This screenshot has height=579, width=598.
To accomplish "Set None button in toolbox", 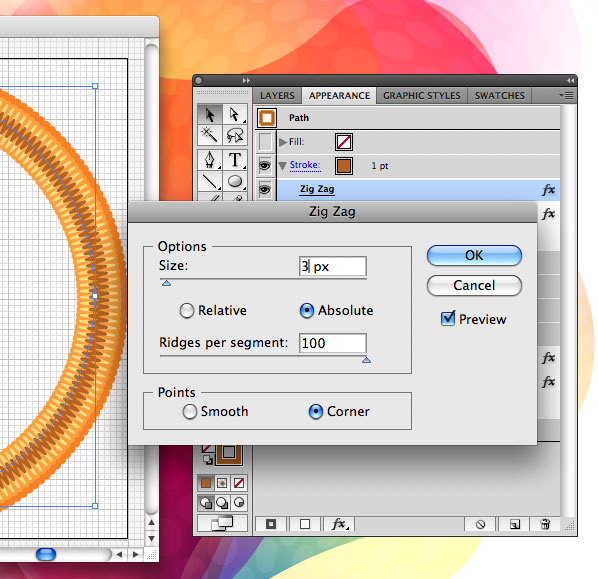I will pyautogui.click(x=239, y=483).
